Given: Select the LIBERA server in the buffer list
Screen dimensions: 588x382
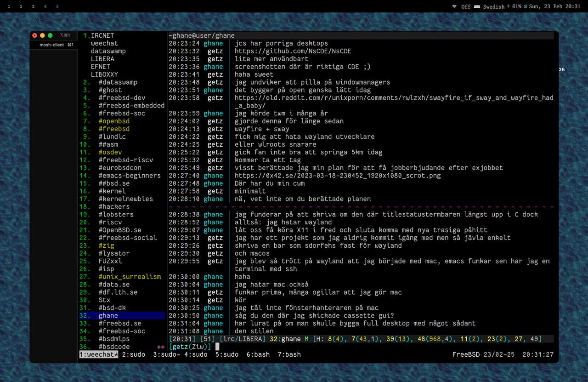Looking at the screenshot, I should pos(102,59).
